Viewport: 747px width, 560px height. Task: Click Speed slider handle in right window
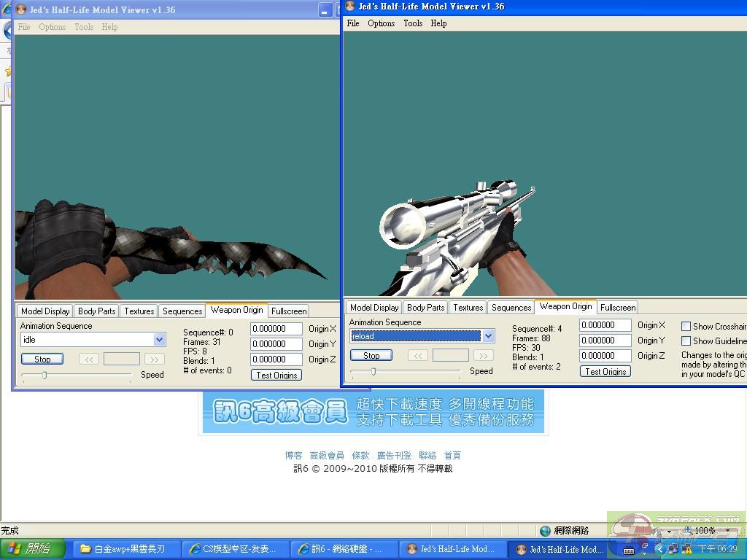click(x=373, y=371)
